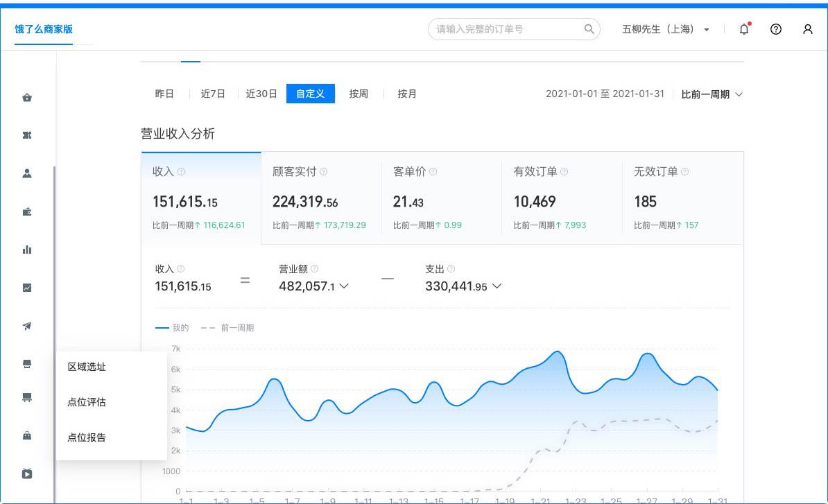
Task: Select the 自定义 time range
Action: (x=311, y=94)
